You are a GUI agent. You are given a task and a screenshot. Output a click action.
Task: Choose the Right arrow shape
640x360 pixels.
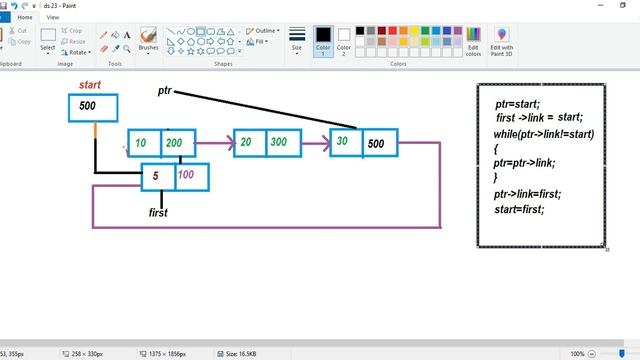tap(211, 41)
